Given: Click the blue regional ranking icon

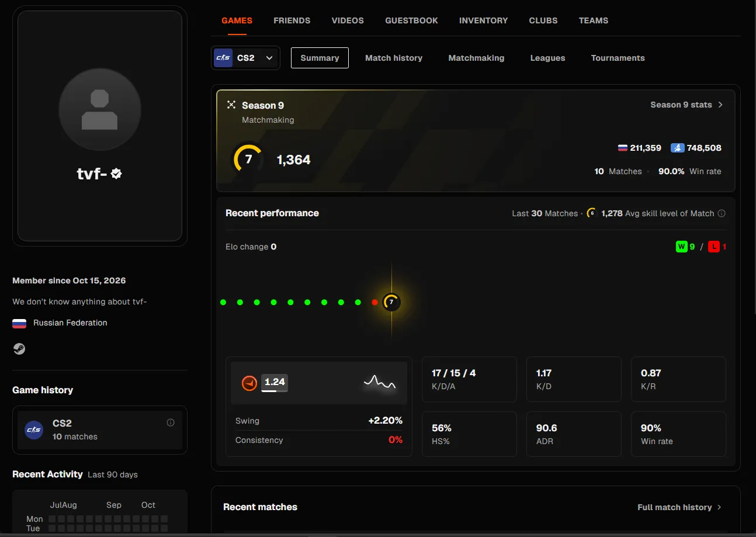Looking at the screenshot, I should point(677,148).
